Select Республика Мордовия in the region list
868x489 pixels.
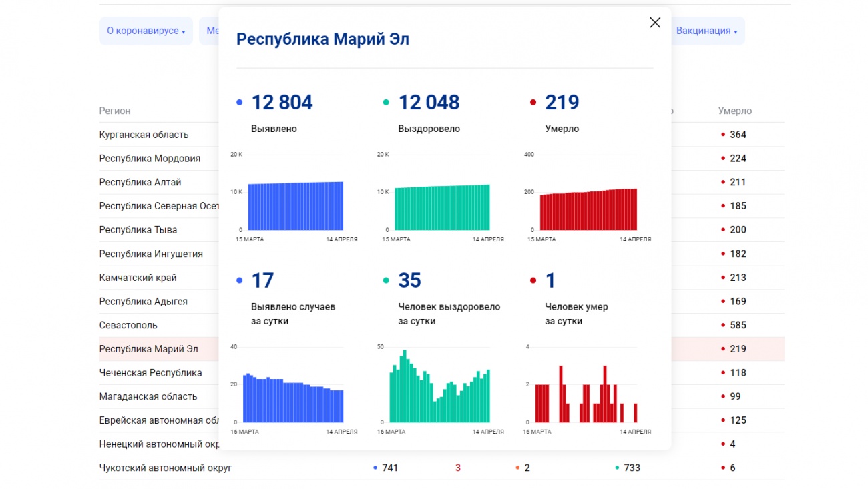point(150,159)
